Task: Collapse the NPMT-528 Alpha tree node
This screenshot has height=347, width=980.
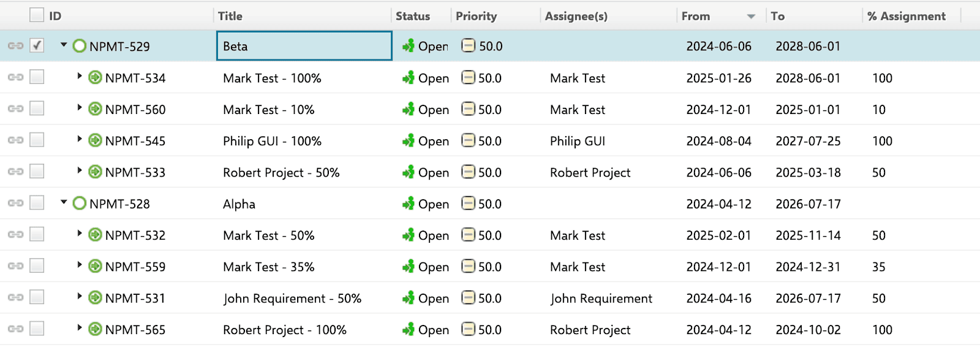Action: click(x=64, y=202)
